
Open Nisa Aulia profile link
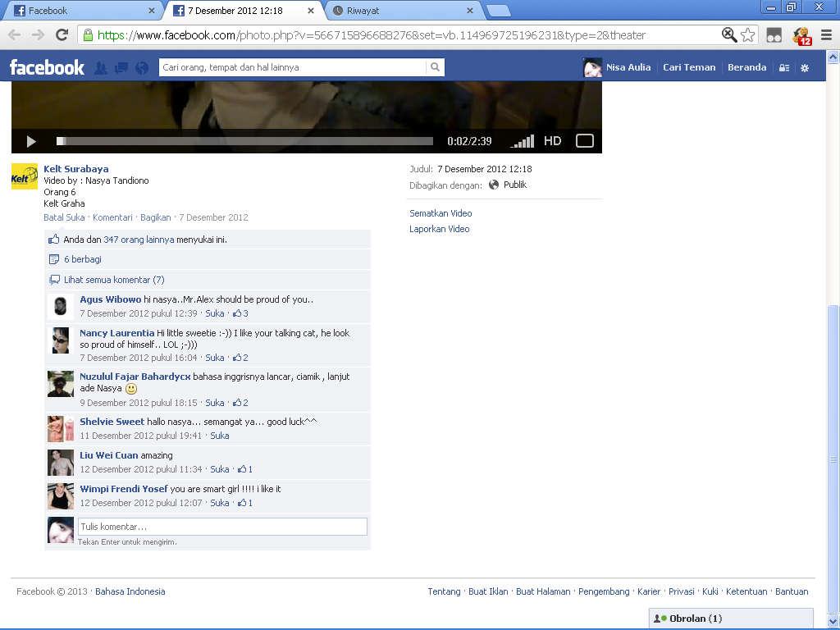(628, 67)
